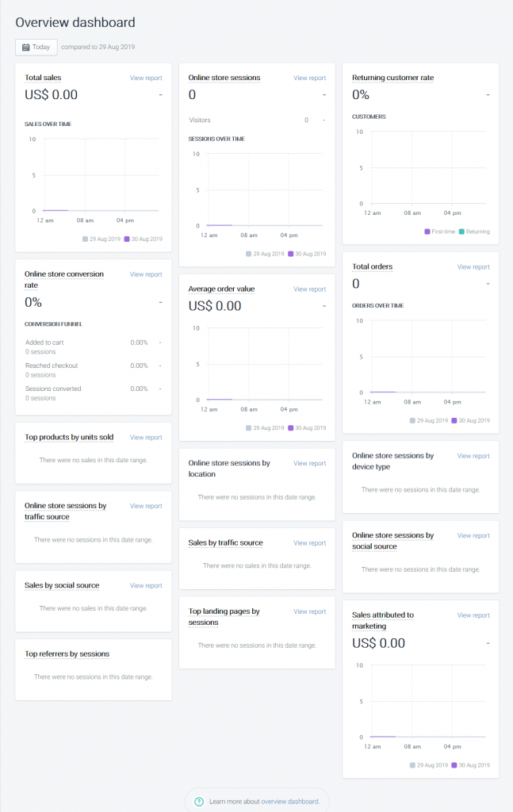
Task: Click the Added to cart funnel row
Action: pyautogui.click(x=94, y=347)
